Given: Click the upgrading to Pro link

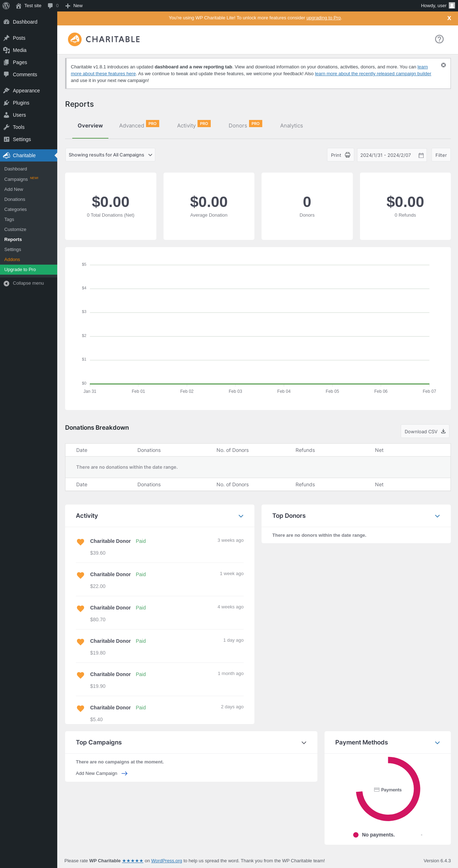Looking at the screenshot, I should 323,18.
